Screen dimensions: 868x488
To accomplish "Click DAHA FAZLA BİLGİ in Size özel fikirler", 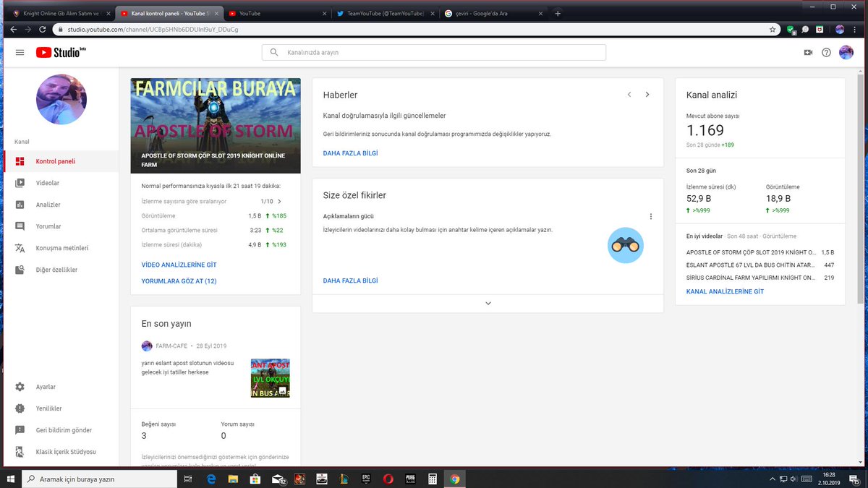I will [x=350, y=281].
